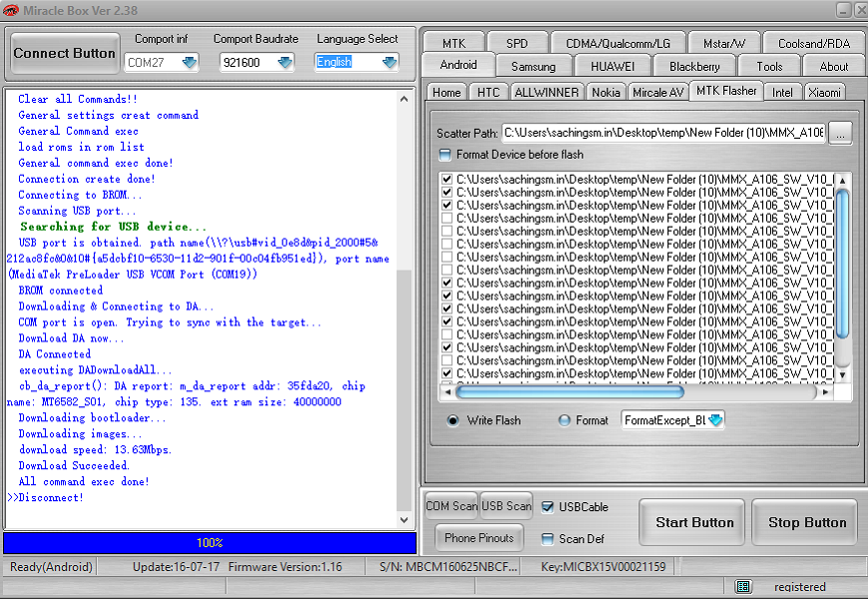Click the 'S/N: MBCM160625NBCF...' status entry
The height and width of the screenshot is (599, 868).
click(448, 567)
